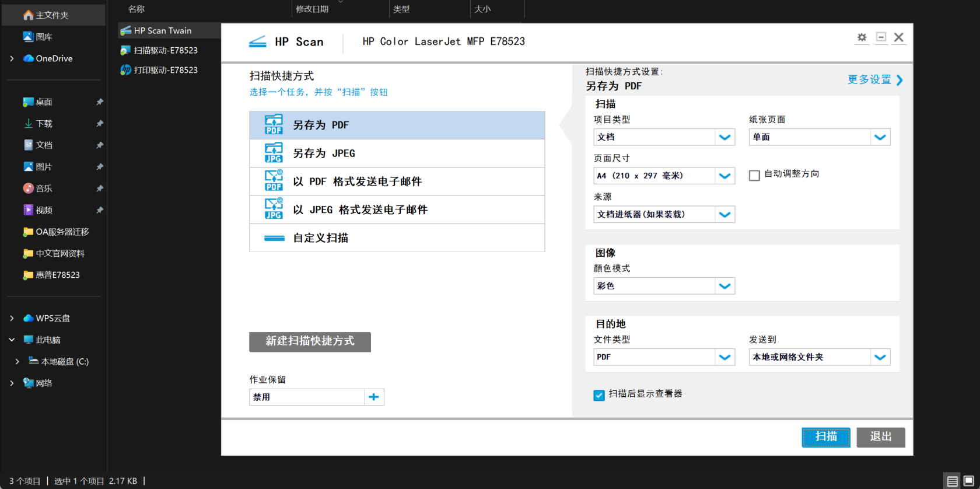The height and width of the screenshot is (489, 980).
Task: Switch Explorer to details view icon
Action: (x=953, y=481)
